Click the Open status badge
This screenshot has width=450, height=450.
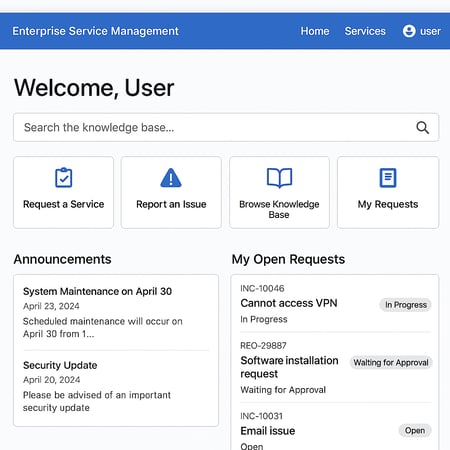coord(415,431)
